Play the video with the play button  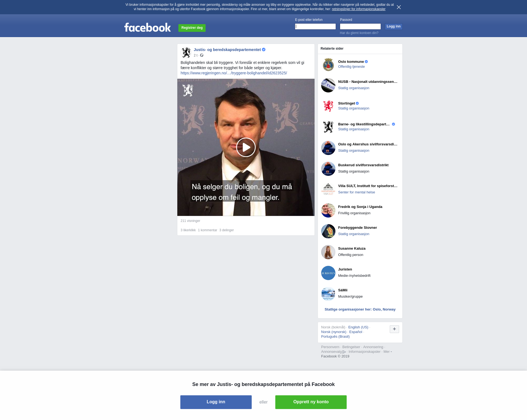[x=246, y=147]
